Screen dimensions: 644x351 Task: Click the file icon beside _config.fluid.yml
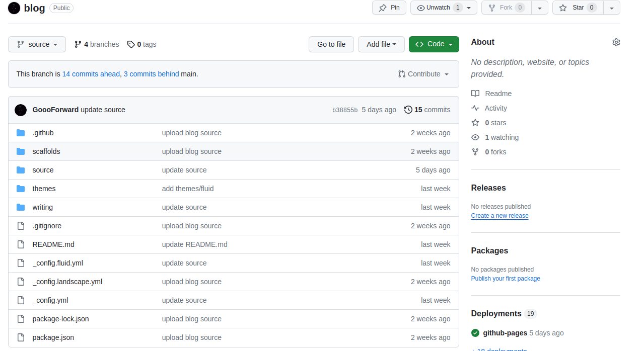(21, 263)
